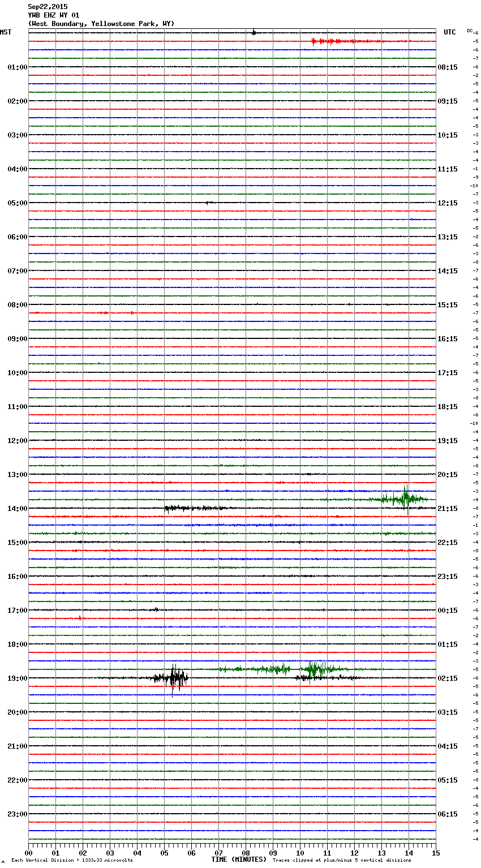Click the 13:15 UTC time label
The image size is (481, 868).
[x=448, y=237]
